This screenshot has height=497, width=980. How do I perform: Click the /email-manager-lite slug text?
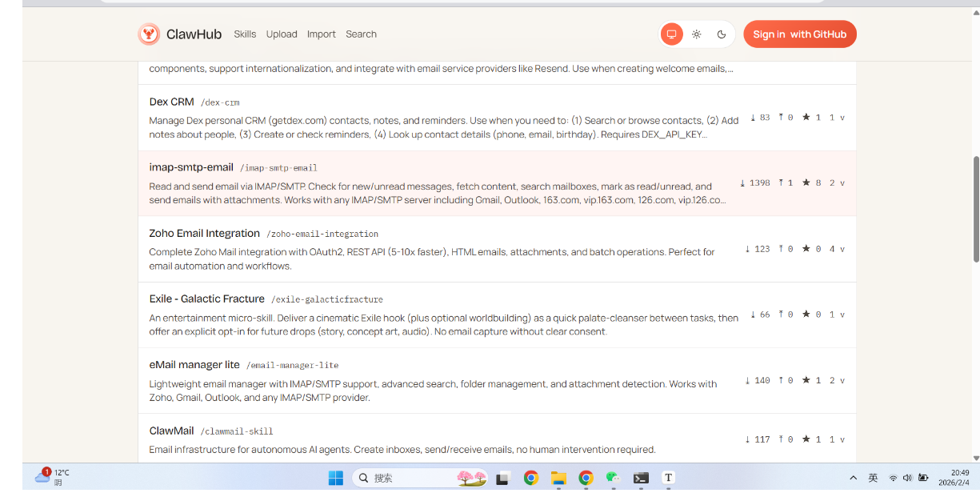coord(292,365)
